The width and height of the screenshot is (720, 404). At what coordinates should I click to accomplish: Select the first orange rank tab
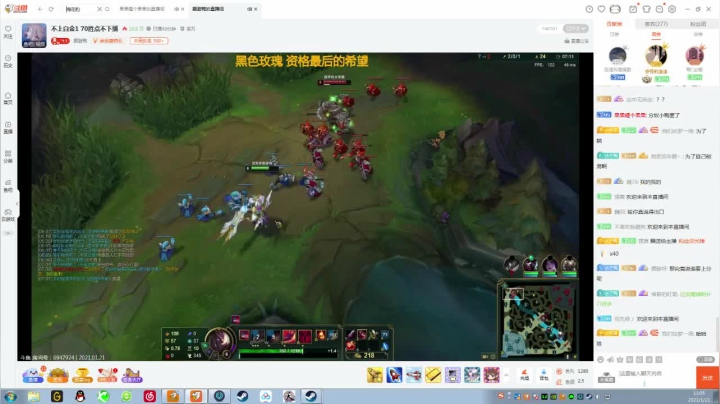pyautogui.click(x=614, y=24)
